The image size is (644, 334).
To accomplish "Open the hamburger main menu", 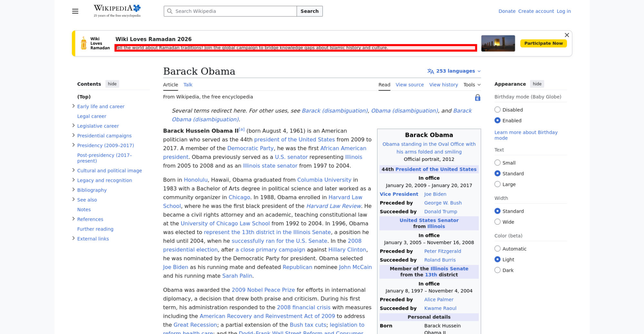I will pos(75,11).
